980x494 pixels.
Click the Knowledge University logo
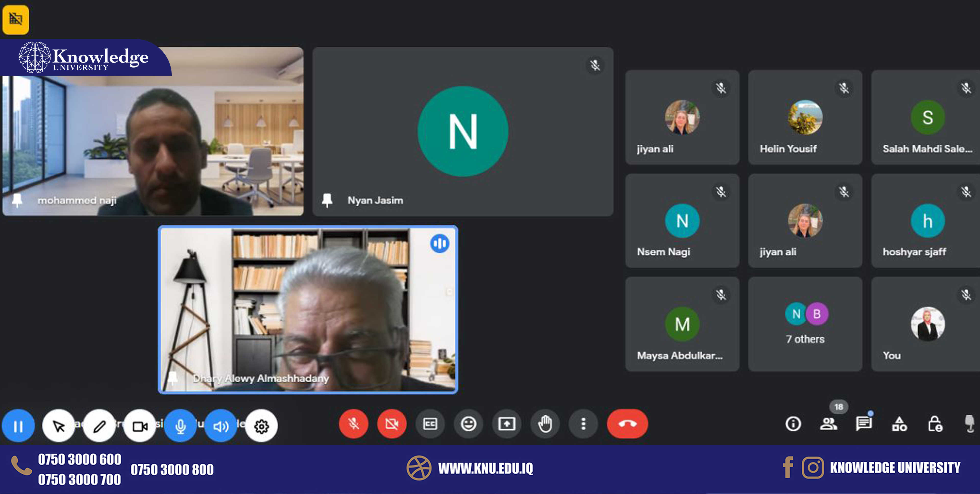click(x=84, y=57)
